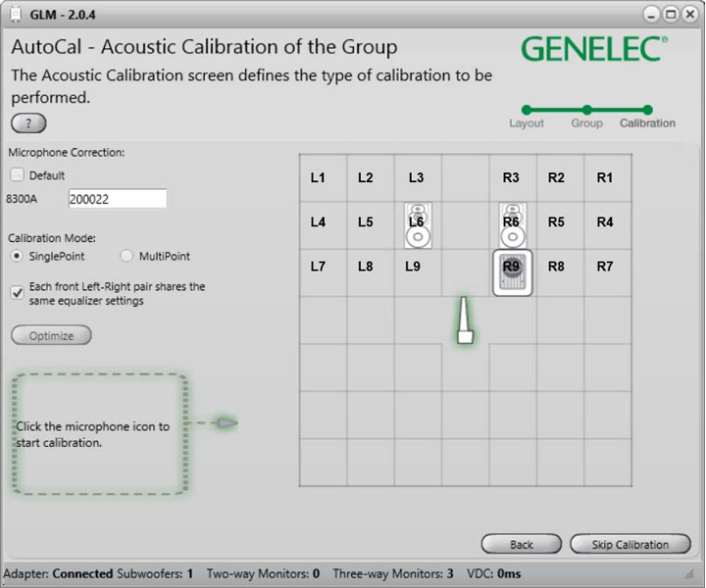Minimize the GLM window

pos(651,15)
